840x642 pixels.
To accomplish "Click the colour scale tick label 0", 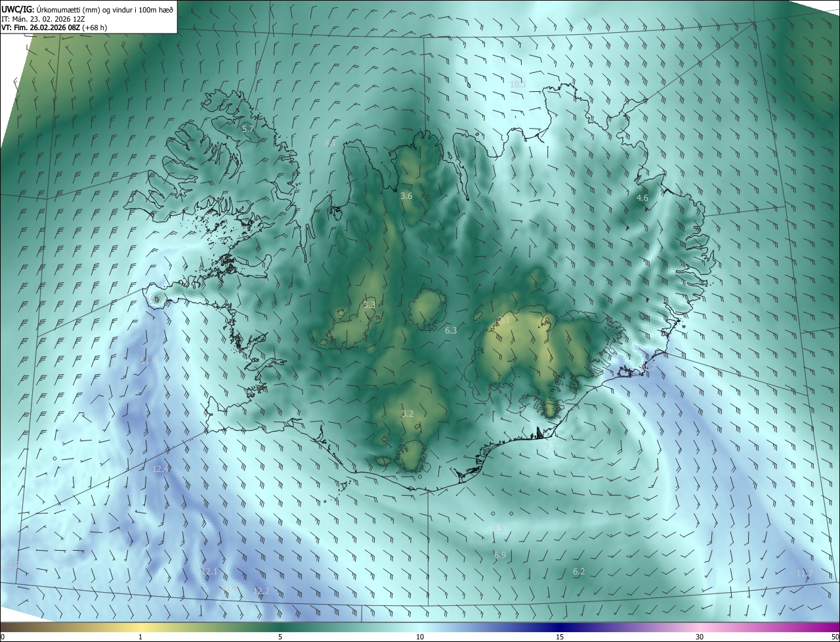I will pos(2,637).
